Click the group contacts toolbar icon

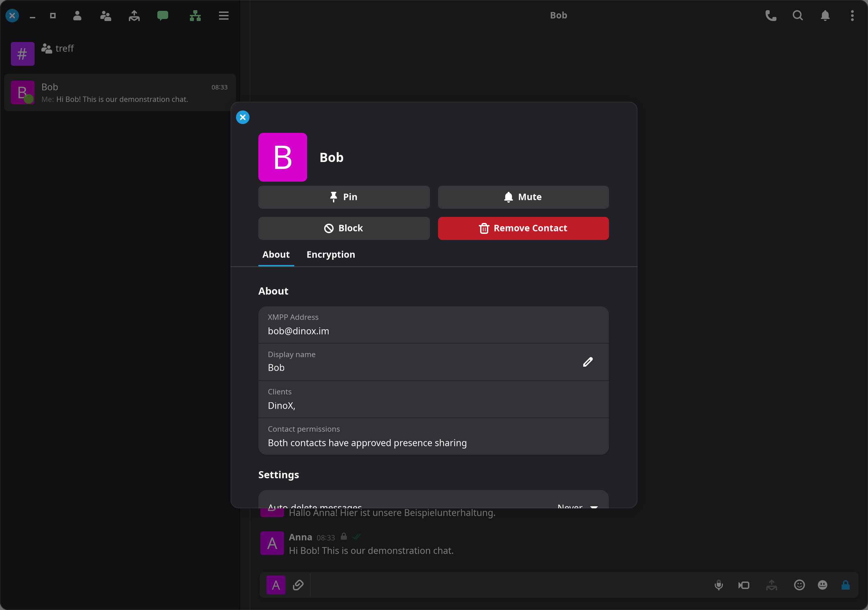coord(105,16)
